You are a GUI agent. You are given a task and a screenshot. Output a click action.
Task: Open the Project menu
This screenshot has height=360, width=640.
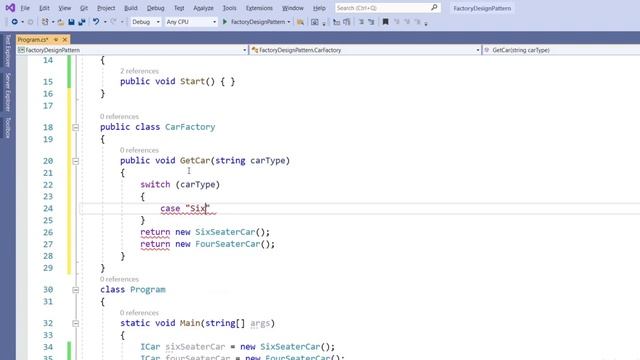pyautogui.click(x=106, y=8)
